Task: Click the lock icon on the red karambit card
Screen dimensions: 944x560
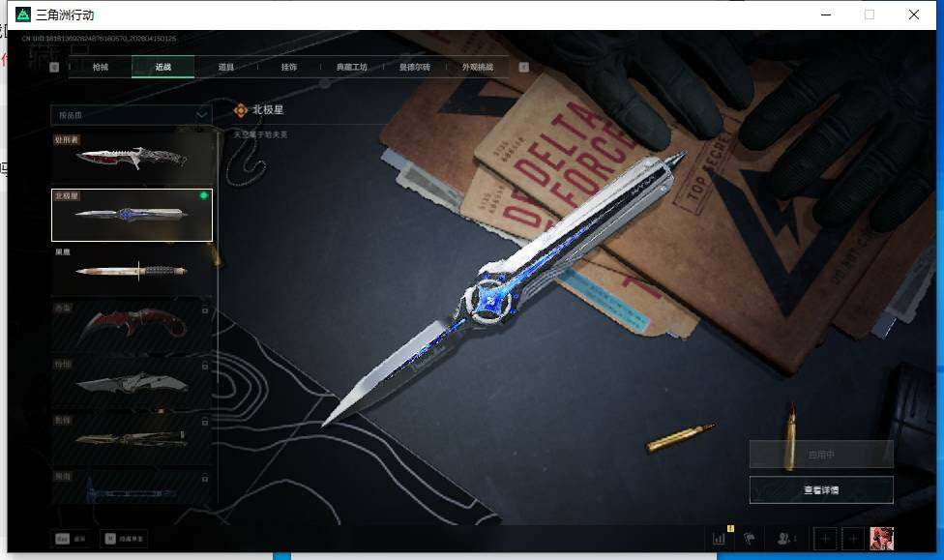Action: click(x=205, y=309)
